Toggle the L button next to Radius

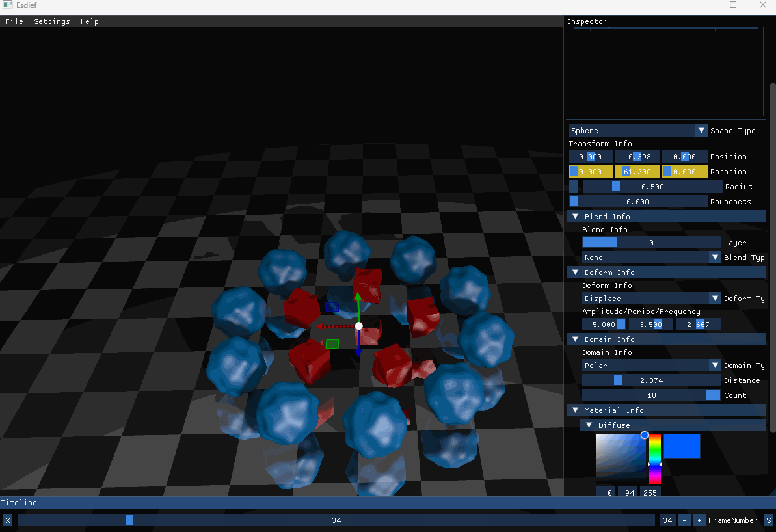pyautogui.click(x=573, y=187)
